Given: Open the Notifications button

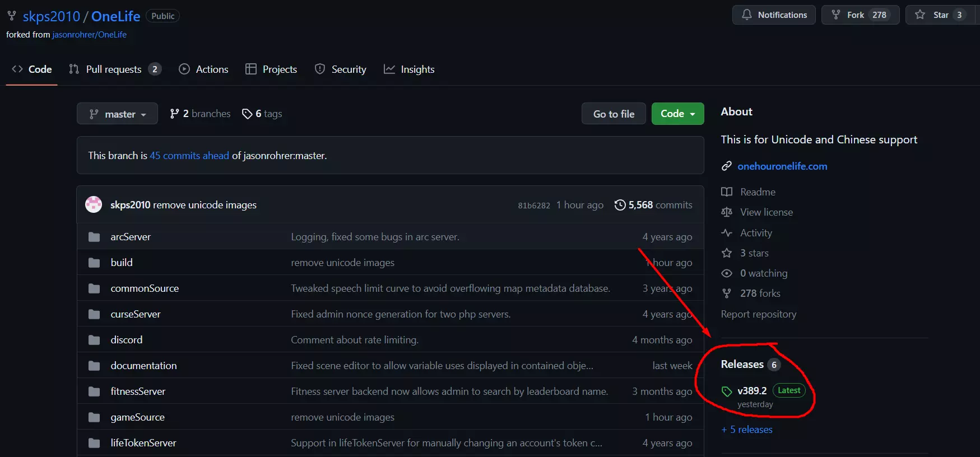Looking at the screenshot, I should [774, 15].
